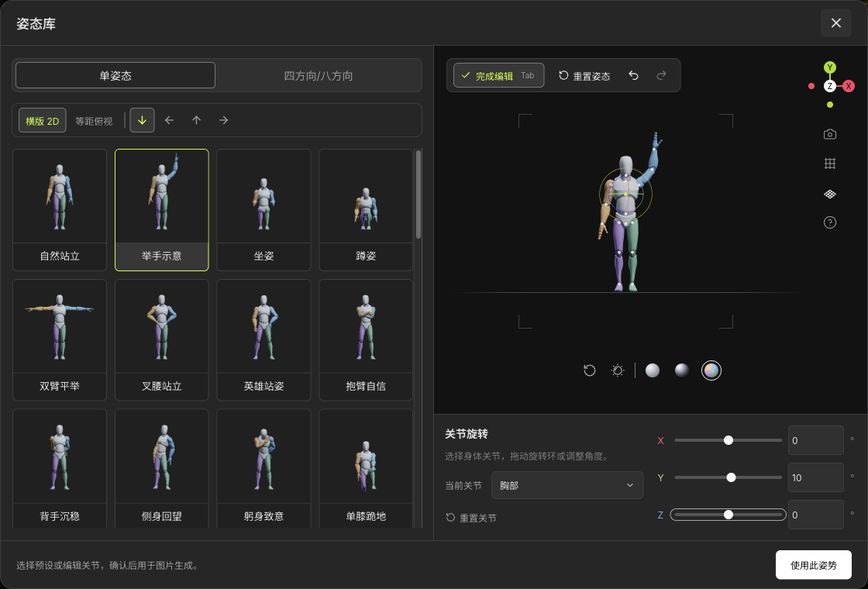Click the lighting sun icon below the viewport
This screenshot has height=589, width=868.
[x=618, y=370]
